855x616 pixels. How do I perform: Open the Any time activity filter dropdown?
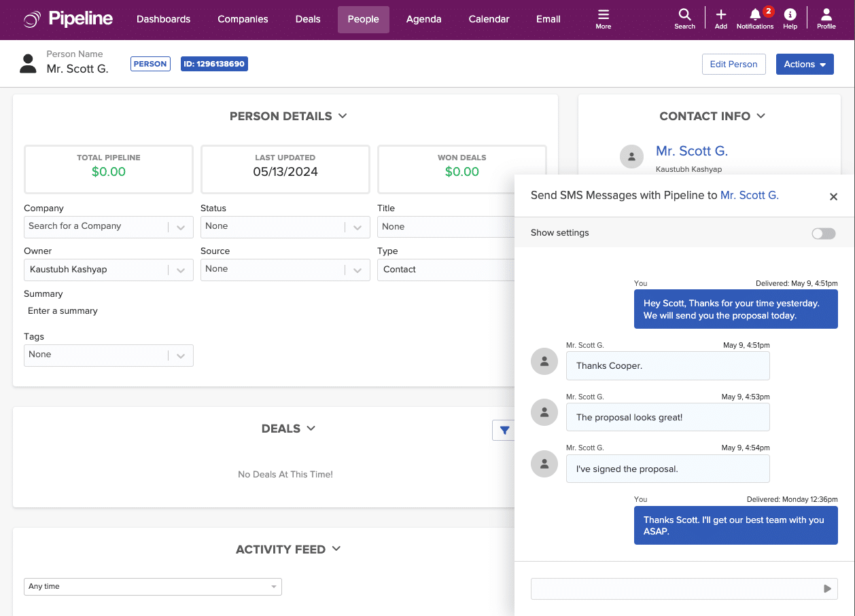(152, 587)
